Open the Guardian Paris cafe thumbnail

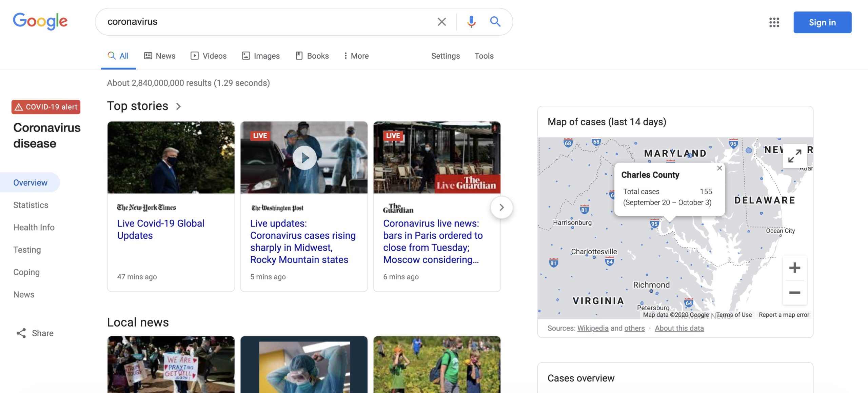[x=437, y=158]
